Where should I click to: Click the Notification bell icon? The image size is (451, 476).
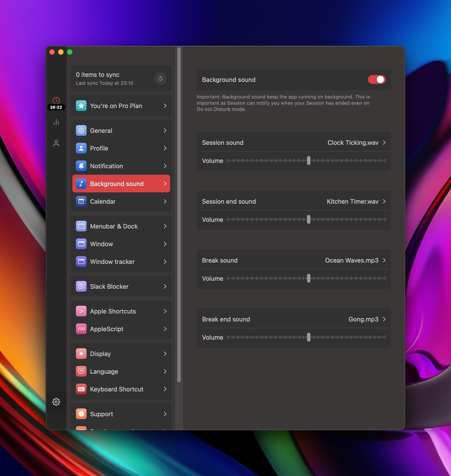click(x=81, y=166)
